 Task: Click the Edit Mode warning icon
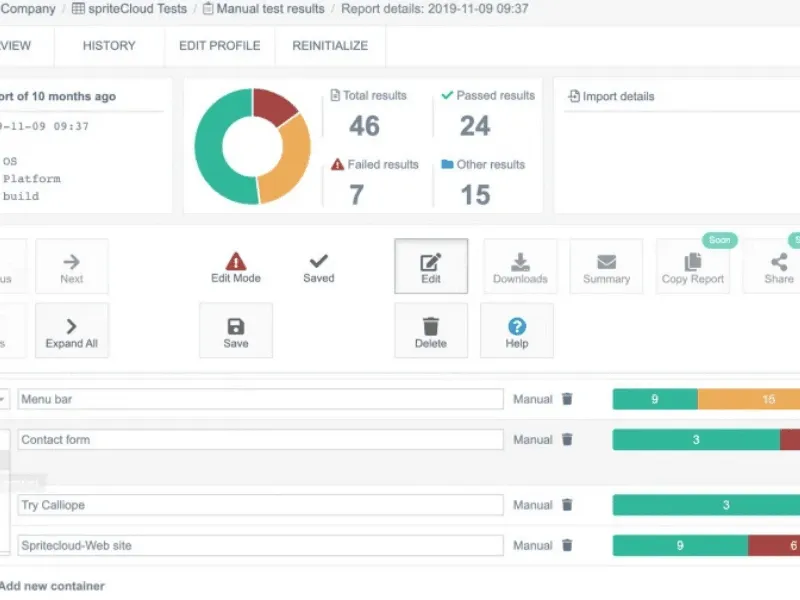click(x=236, y=261)
